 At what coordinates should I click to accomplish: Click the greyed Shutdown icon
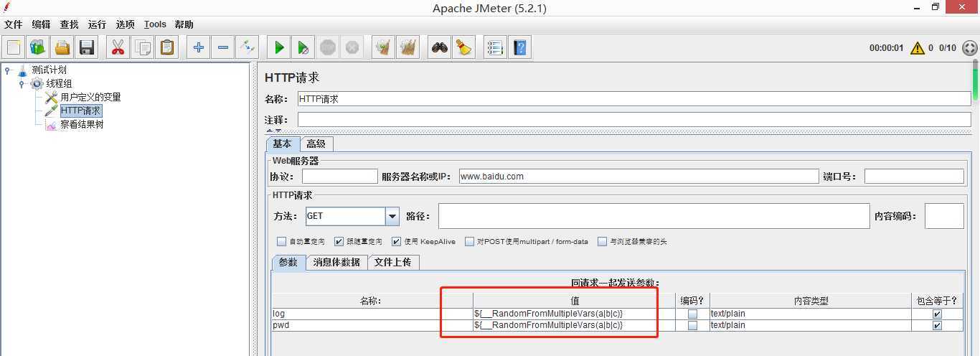pyautogui.click(x=352, y=47)
